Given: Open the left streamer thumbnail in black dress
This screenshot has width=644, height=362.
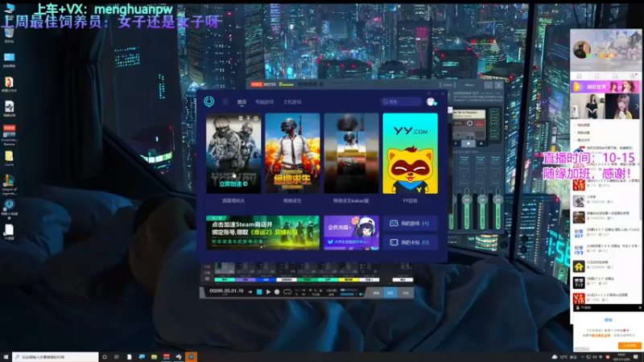Looking at the screenshot, I should point(588,106).
